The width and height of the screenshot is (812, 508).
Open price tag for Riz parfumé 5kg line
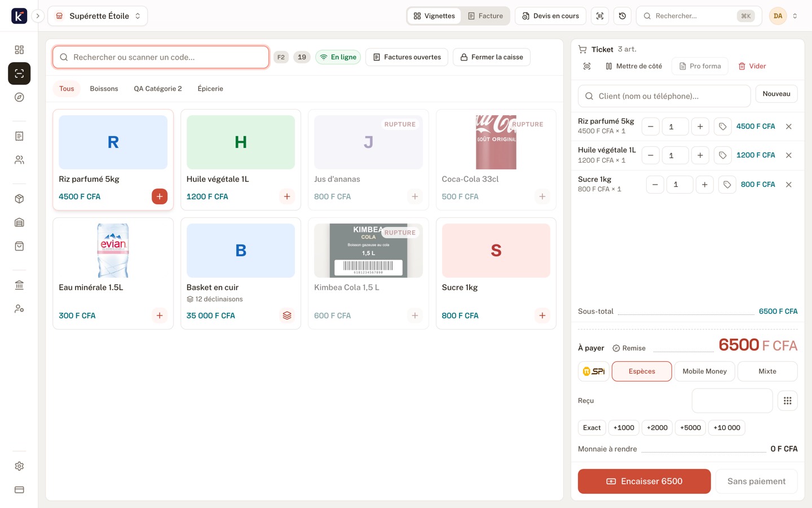pos(723,126)
